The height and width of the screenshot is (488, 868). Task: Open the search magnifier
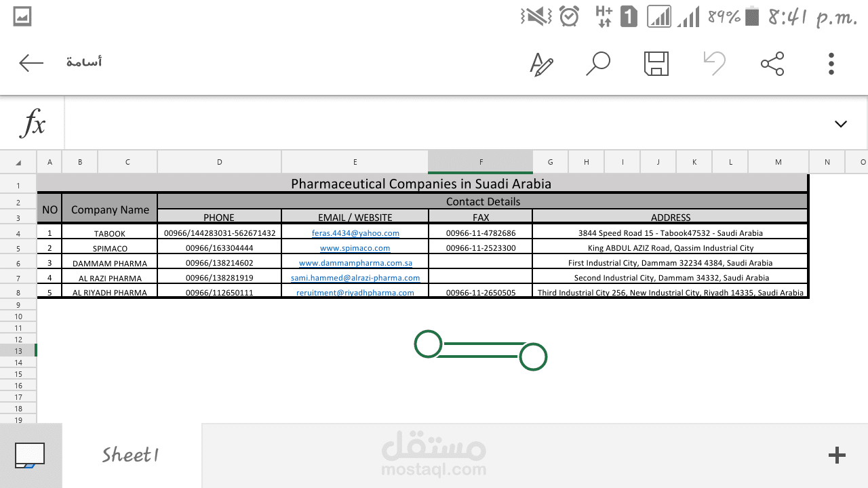598,63
